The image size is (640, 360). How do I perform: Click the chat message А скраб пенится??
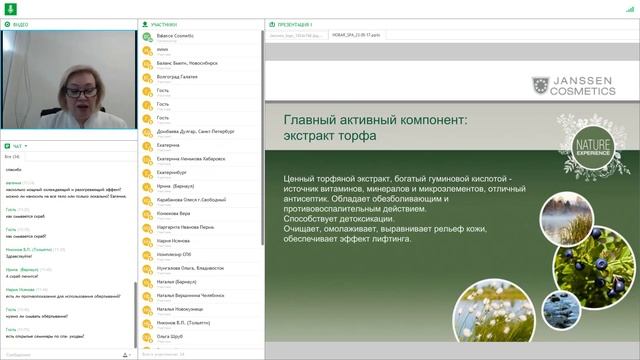pyautogui.click(x=22, y=276)
